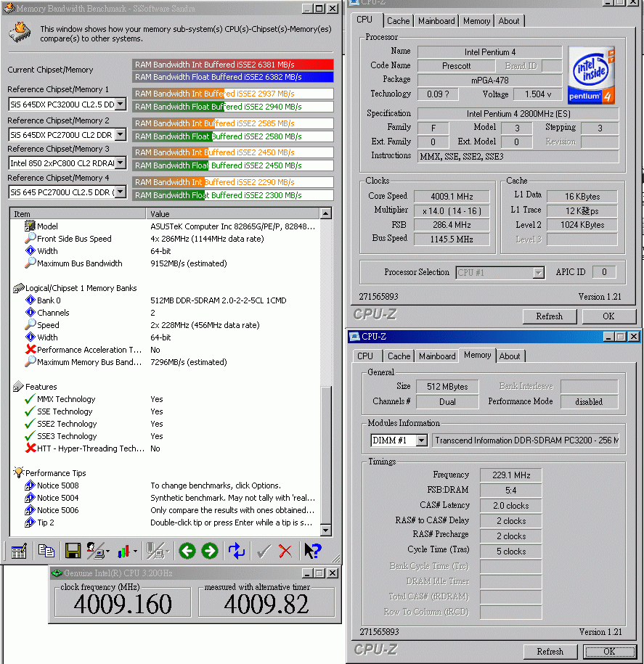Open Reference Chipset/Memory 4 dropdown
Viewport: 644px width, 664px height.
(x=121, y=192)
